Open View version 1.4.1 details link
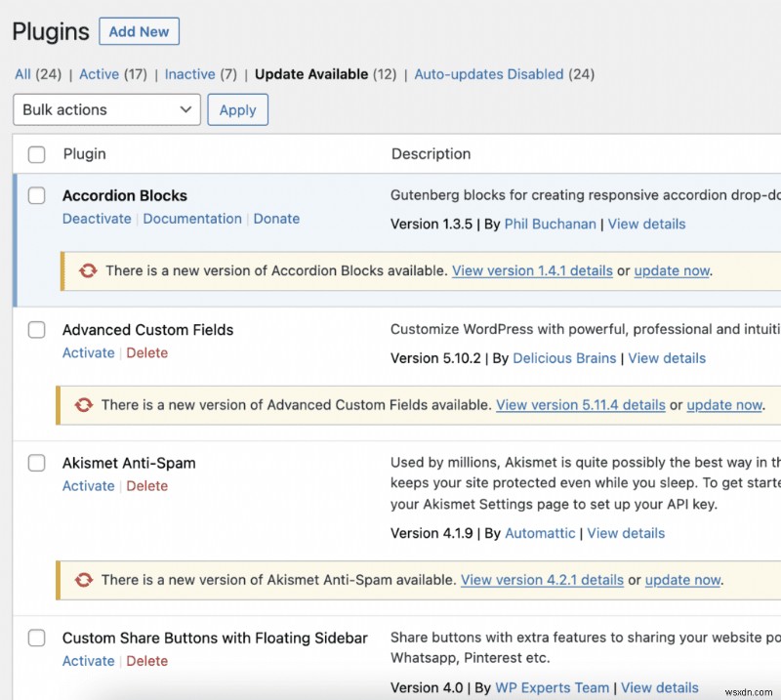Image resolution: width=781 pixels, height=700 pixels. [x=532, y=270]
